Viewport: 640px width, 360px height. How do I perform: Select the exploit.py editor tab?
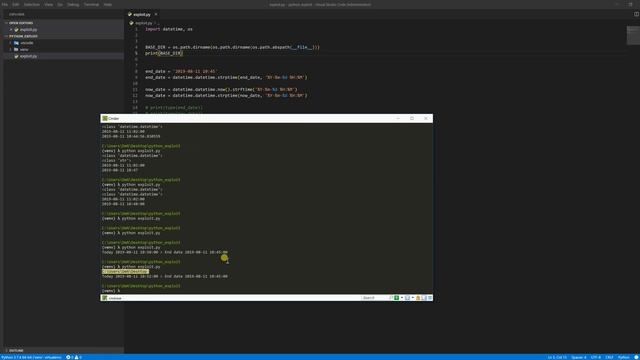click(x=142, y=14)
